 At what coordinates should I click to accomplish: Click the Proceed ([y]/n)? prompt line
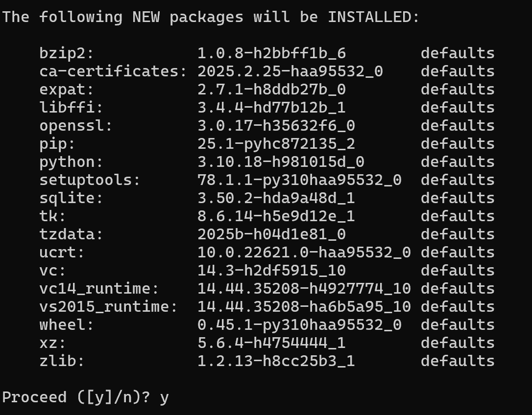pyautogui.click(x=85, y=397)
